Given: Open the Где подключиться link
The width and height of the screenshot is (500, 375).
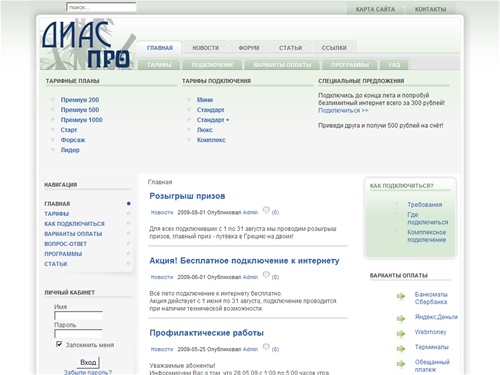Looking at the screenshot, I should [x=428, y=218].
